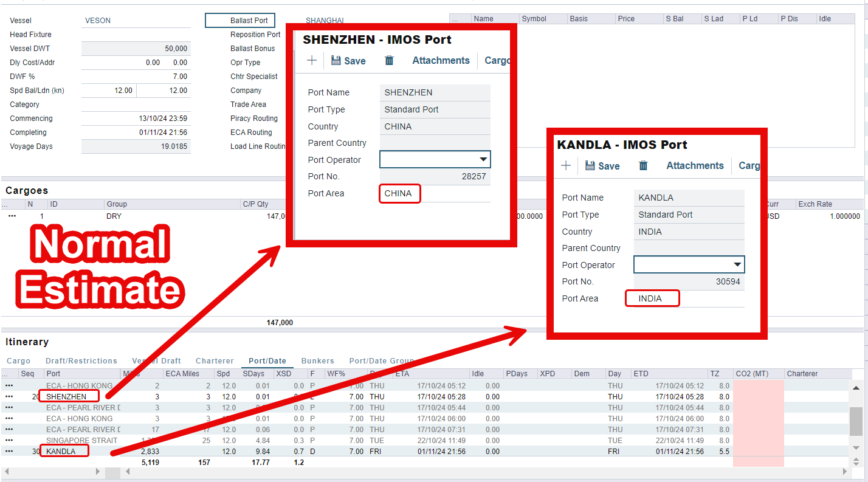Click the plus icon in SHENZHEN port window
This screenshot has width=868, height=482.
[312, 60]
